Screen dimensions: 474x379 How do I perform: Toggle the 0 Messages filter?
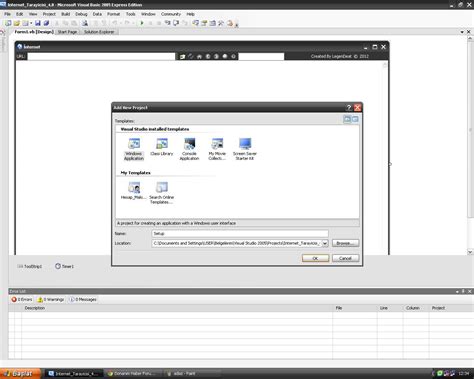(83, 299)
